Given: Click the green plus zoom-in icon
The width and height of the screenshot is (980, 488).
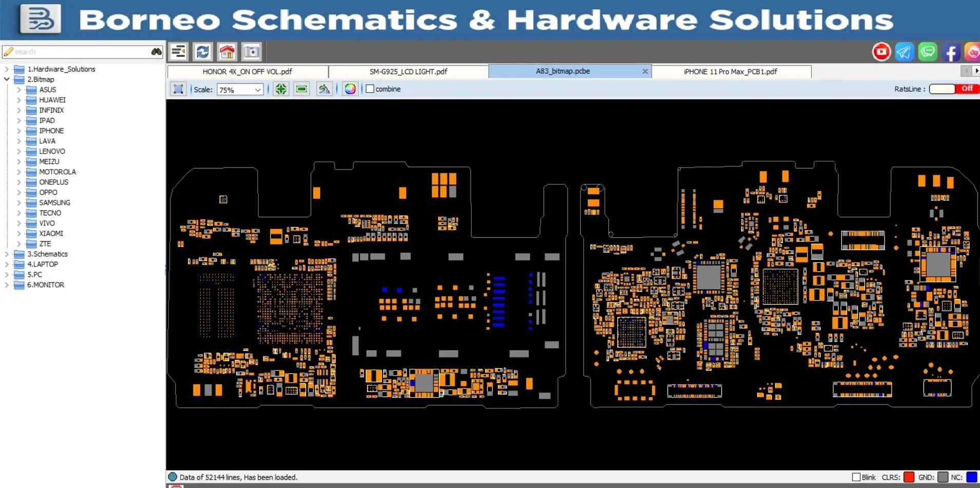Looking at the screenshot, I should pos(281,89).
